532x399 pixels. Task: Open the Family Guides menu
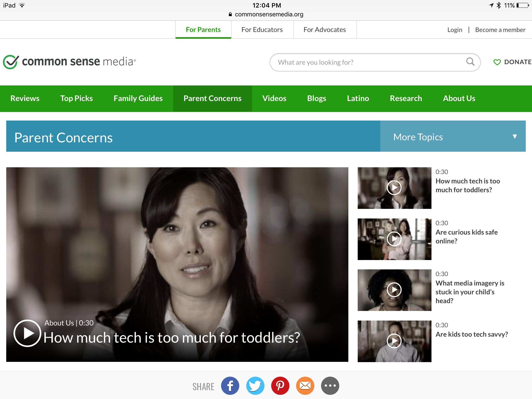click(x=138, y=98)
